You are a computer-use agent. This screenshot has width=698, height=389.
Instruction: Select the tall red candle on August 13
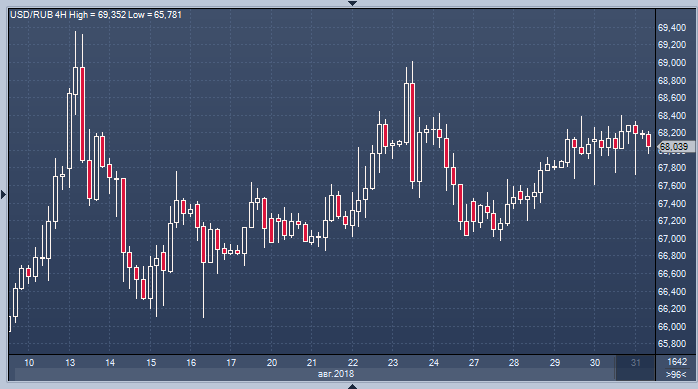point(82,114)
